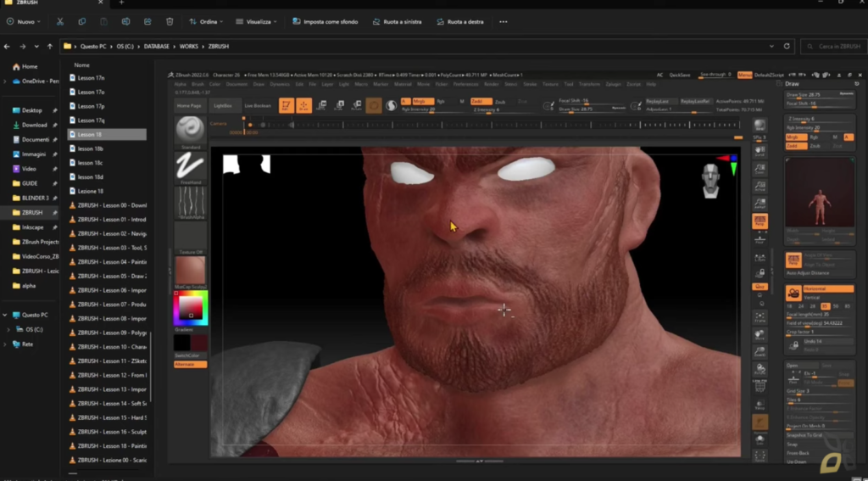This screenshot has height=481, width=868.
Task: Toggle the PolyF line fill icon
Action: (x=759, y=386)
